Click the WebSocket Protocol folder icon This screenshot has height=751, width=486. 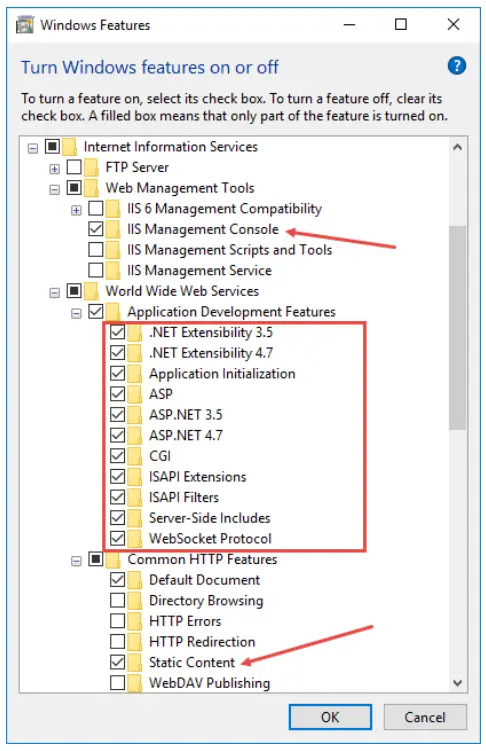pos(135,539)
